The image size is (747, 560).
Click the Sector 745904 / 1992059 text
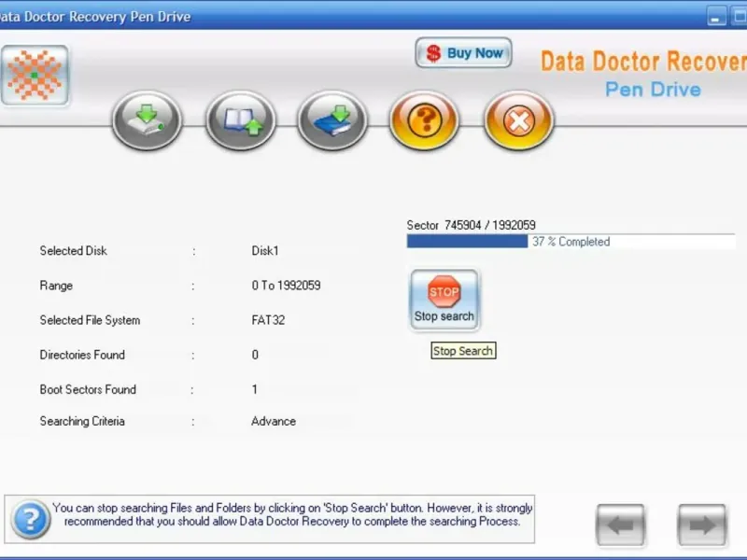coord(472,225)
